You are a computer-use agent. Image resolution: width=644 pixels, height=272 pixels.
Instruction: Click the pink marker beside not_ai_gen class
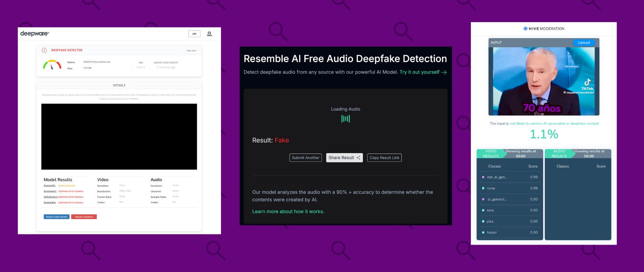(x=483, y=177)
